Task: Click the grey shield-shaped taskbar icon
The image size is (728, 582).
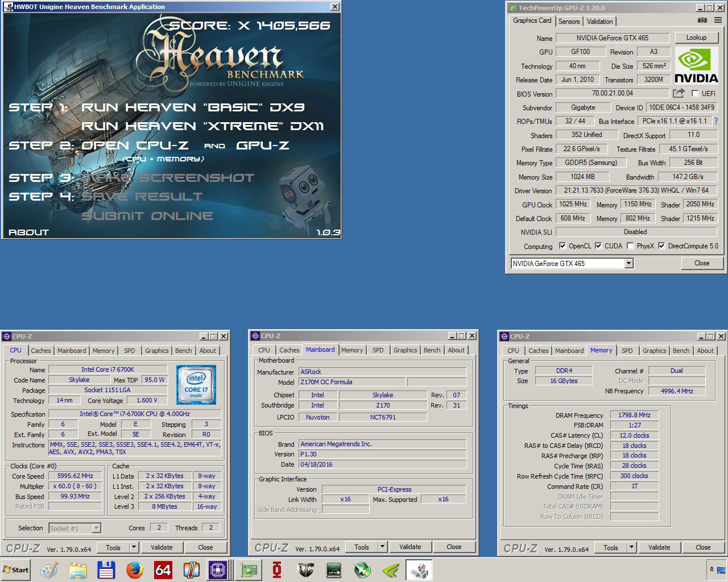Action: [305, 570]
